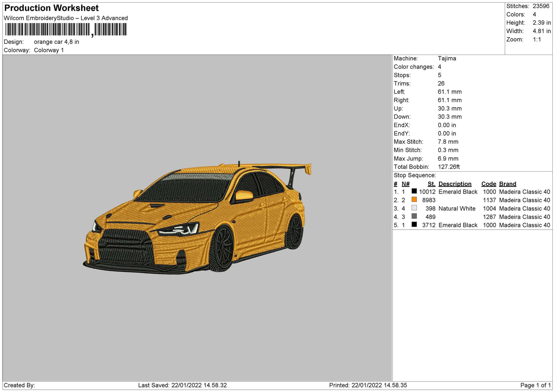Viewport: 555px width, 392px height.
Task: Click the Colors value 4 in header
Action: pyautogui.click(x=534, y=15)
